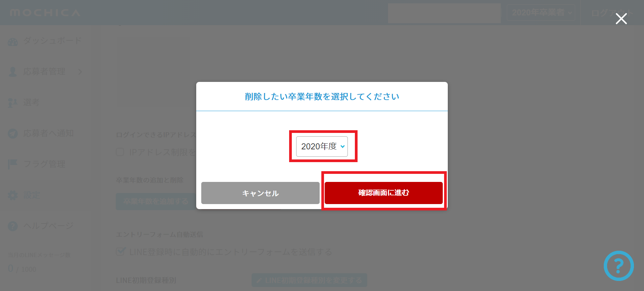Expand the 2020年卒業者 header selector

coord(541,13)
